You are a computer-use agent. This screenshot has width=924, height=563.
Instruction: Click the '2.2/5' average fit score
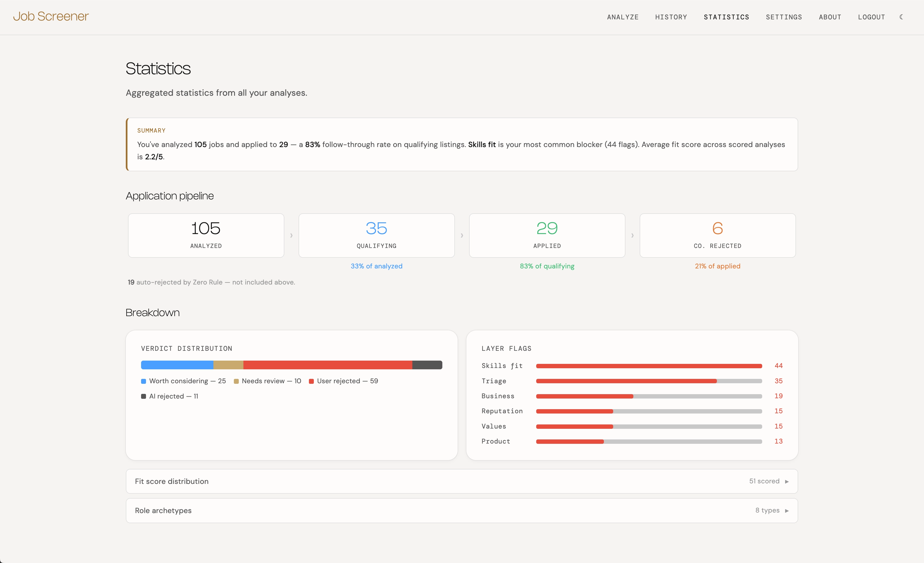coord(154,157)
